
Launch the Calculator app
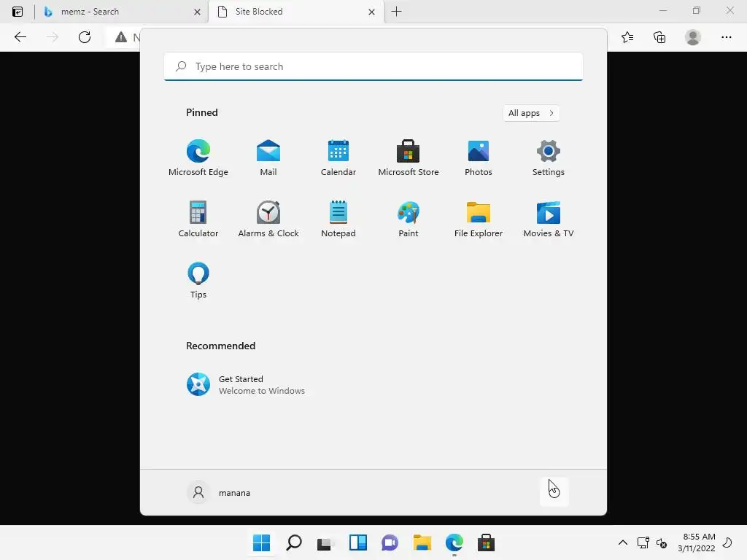click(198, 219)
